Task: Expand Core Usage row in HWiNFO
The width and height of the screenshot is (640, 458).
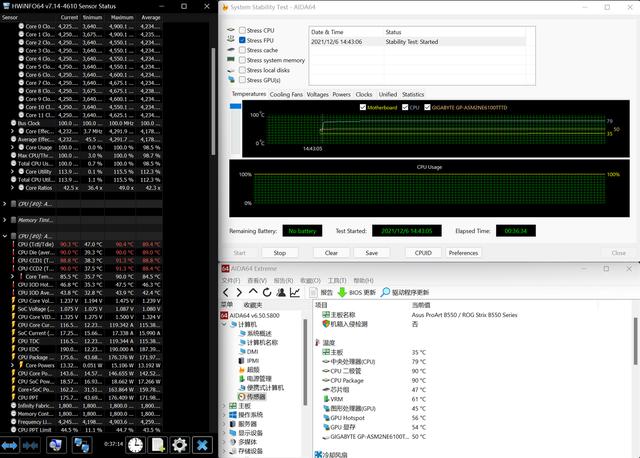Action: click(x=12, y=147)
